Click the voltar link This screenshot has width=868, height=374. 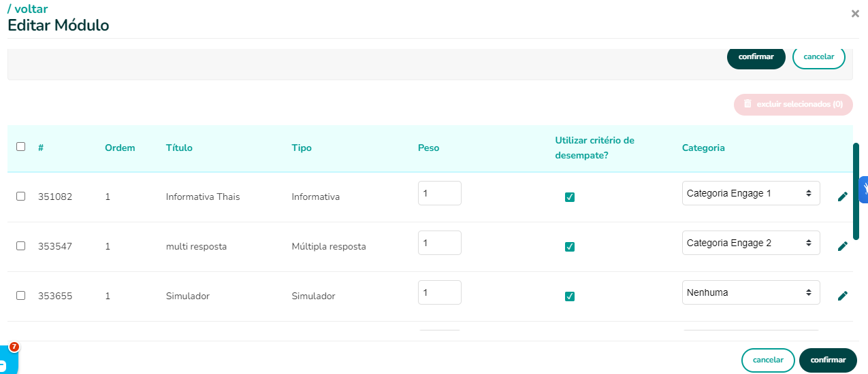coord(28,10)
